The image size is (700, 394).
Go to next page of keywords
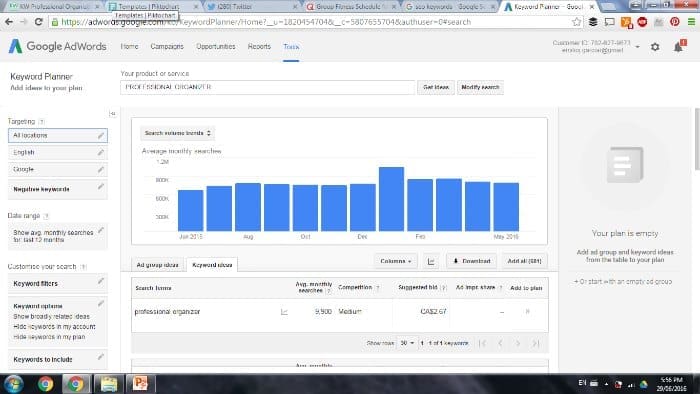pyautogui.click(x=518, y=343)
